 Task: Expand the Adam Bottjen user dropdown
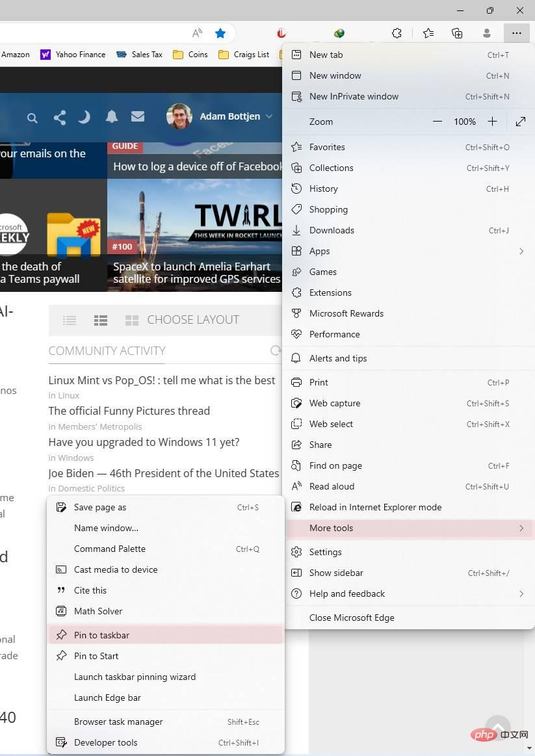click(x=269, y=116)
